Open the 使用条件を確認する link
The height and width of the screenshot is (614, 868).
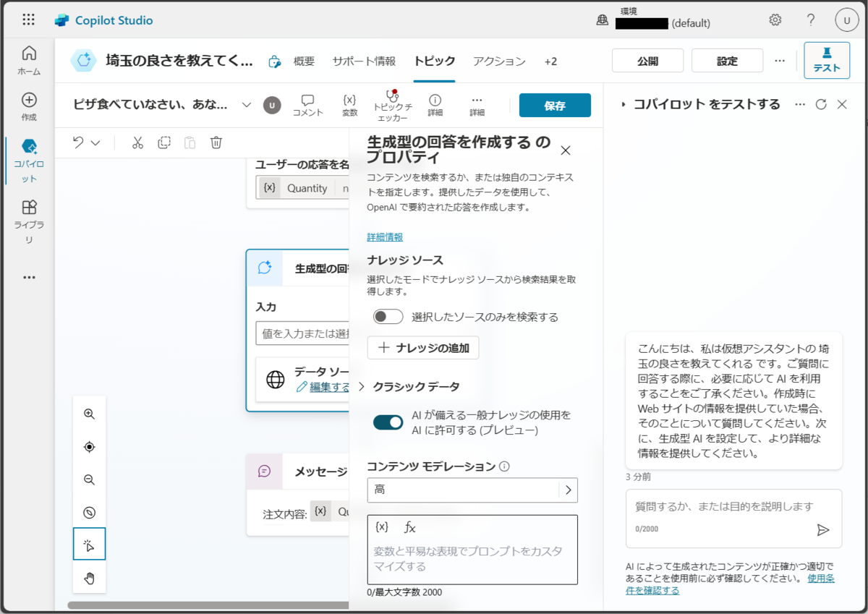[730, 584]
